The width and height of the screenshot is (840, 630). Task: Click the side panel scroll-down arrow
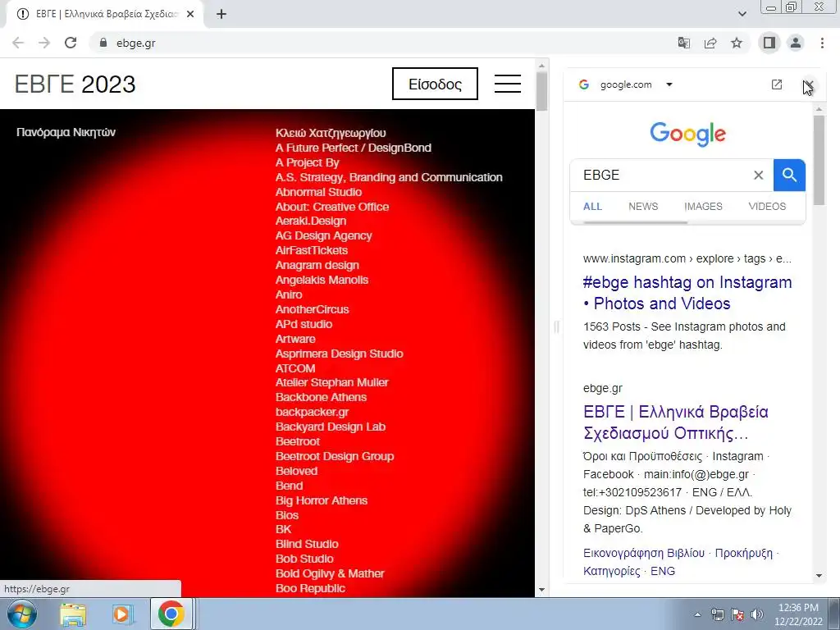pyautogui.click(x=819, y=576)
